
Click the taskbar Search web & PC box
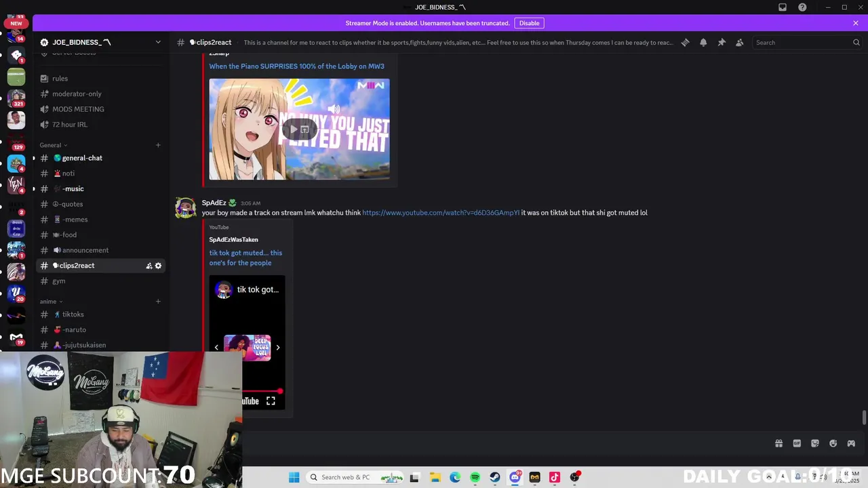pyautogui.click(x=354, y=477)
